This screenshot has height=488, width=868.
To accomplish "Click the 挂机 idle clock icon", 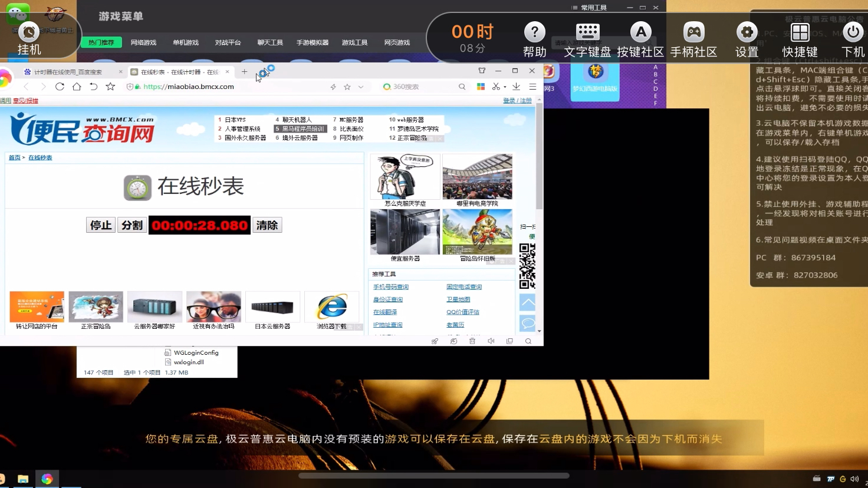I will pos(28,32).
